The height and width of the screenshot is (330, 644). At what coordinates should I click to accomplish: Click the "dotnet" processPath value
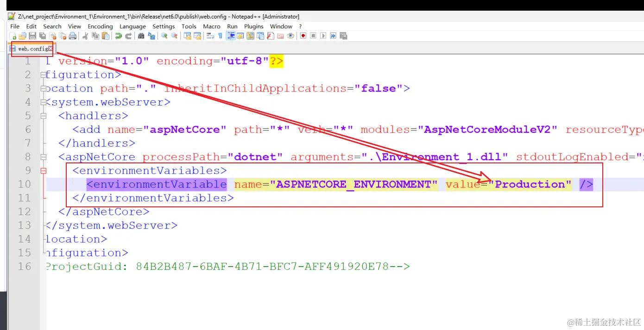255,157
